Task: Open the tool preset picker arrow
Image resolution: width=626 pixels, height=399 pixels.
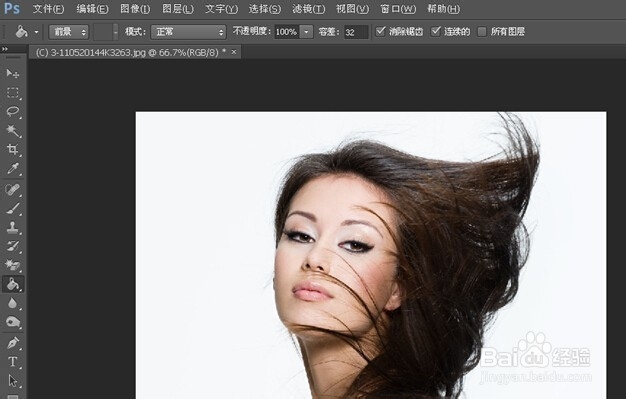Action: [36, 32]
